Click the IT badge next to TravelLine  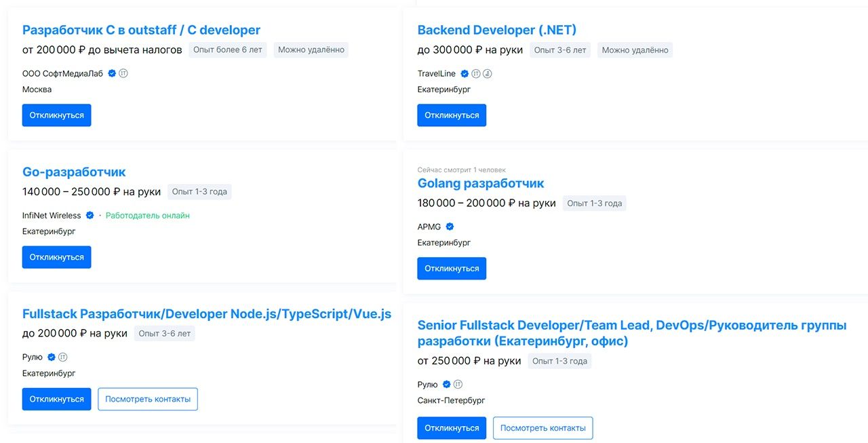pyautogui.click(x=476, y=73)
